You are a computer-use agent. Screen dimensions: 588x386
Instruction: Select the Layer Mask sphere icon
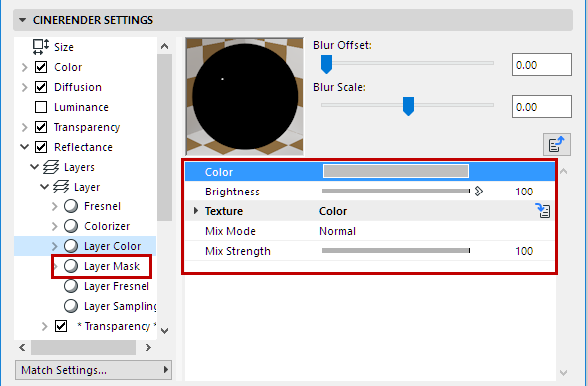pyautogui.click(x=71, y=266)
